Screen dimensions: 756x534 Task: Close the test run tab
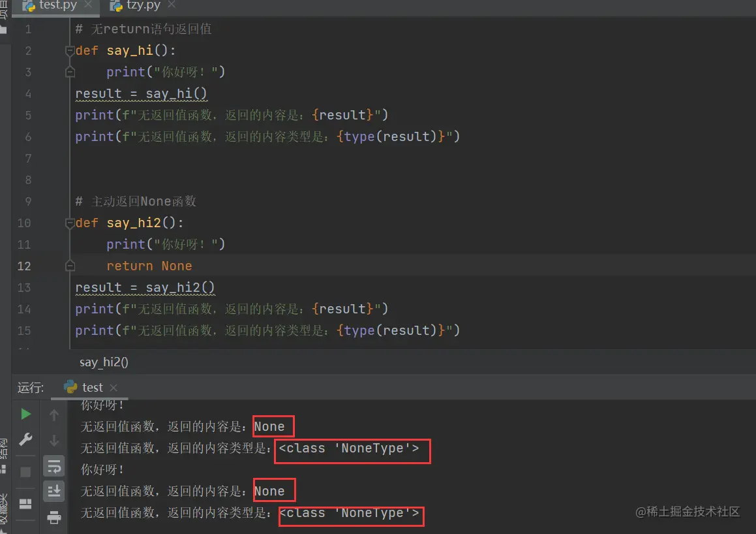click(x=113, y=388)
